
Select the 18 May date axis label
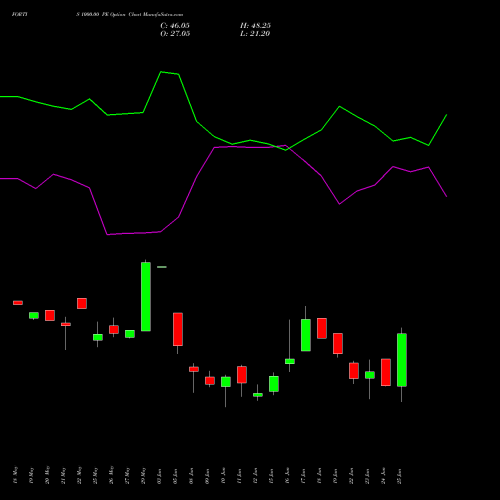pyautogui.click(x=15, y=475)
